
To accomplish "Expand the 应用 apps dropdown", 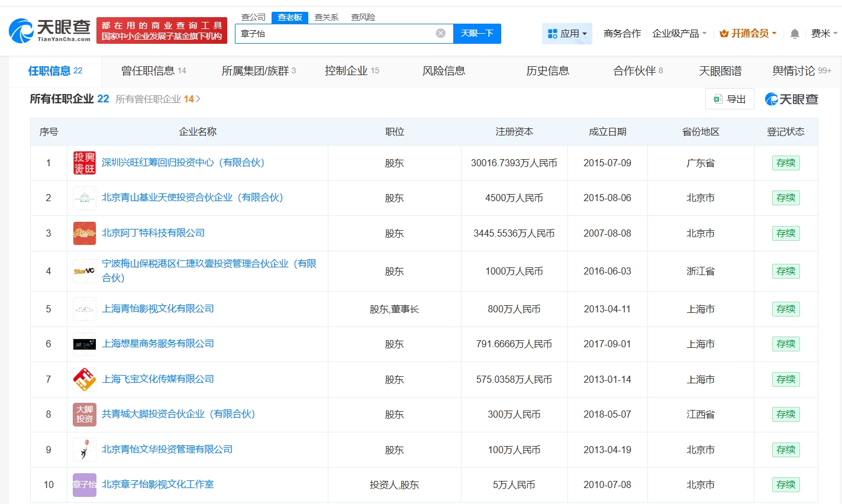I will tap(567, 34).
